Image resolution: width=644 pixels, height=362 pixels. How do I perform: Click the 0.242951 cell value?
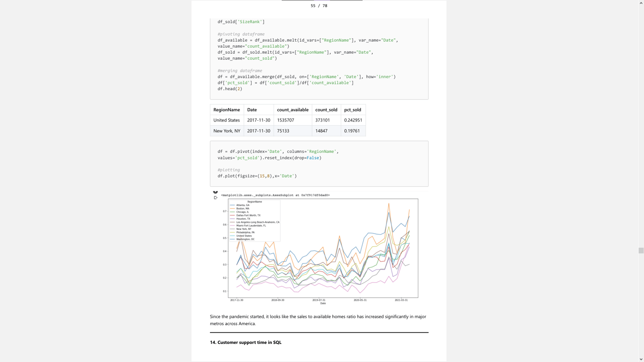click(x=353, y=120)
